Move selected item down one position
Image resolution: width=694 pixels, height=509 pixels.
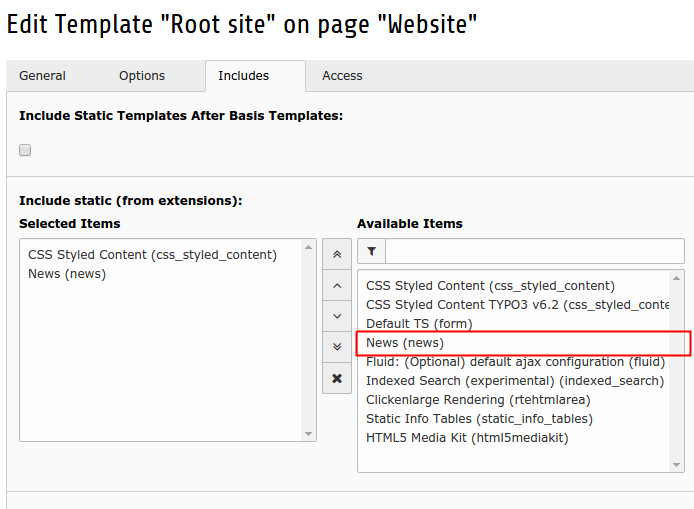336,317
